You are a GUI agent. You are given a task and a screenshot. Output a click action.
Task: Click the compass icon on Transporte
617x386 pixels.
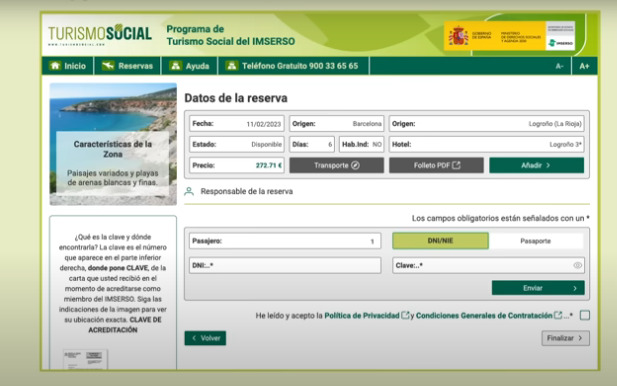[x=355, y=165]
